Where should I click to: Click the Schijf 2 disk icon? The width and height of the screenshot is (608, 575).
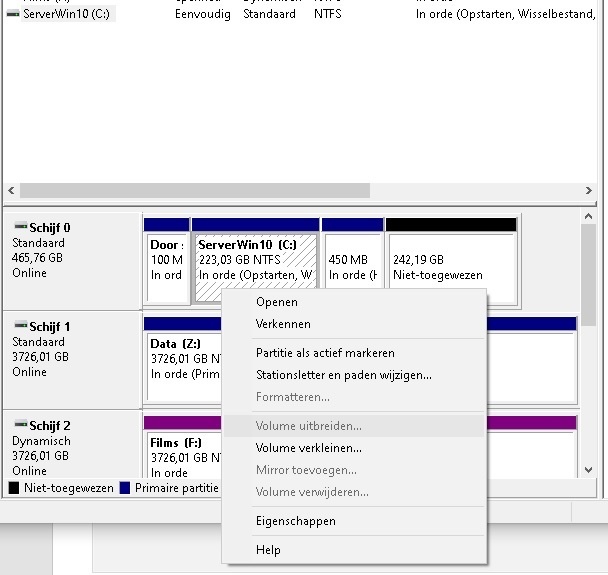click(21, 424)
